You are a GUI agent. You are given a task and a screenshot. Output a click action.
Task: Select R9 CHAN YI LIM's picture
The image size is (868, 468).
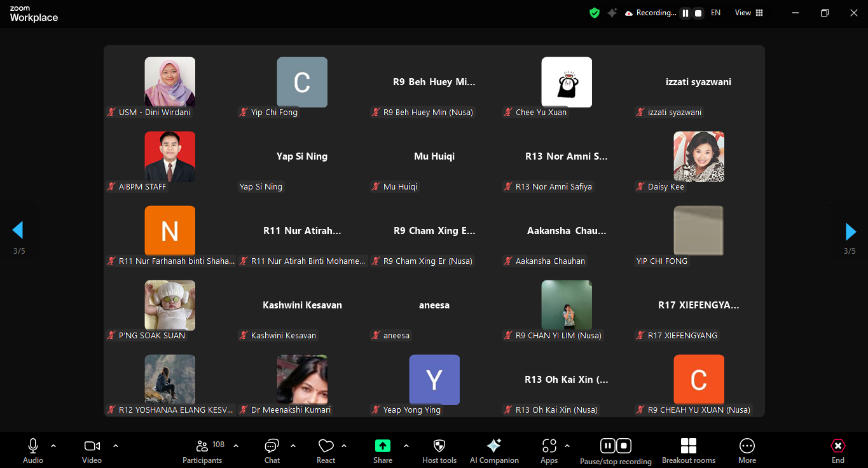(x=567, y=305)
